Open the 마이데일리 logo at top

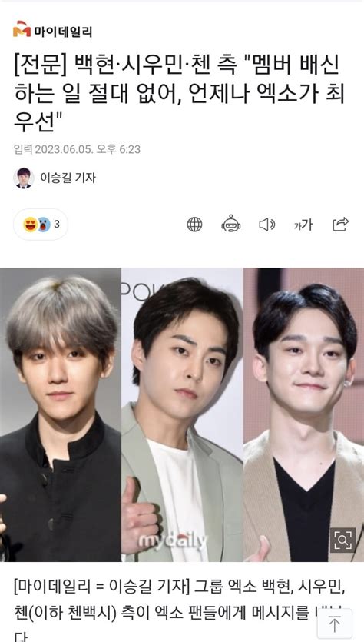click(52, 31)
